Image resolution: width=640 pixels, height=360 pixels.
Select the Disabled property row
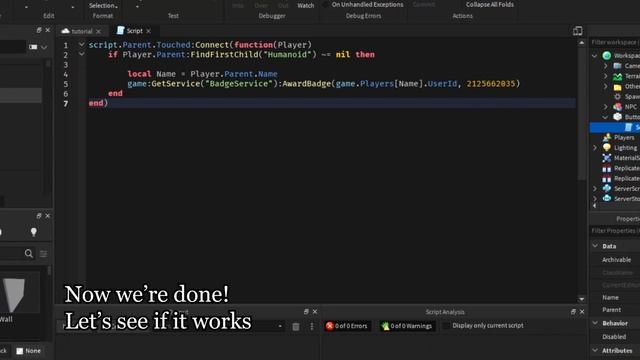point(615,337)
